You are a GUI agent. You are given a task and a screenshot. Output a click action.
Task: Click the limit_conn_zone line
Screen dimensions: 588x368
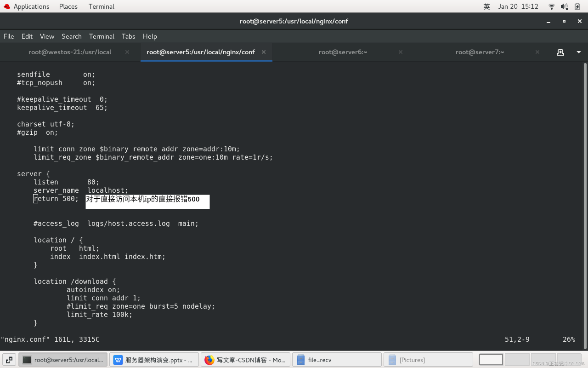coord(137,149)
